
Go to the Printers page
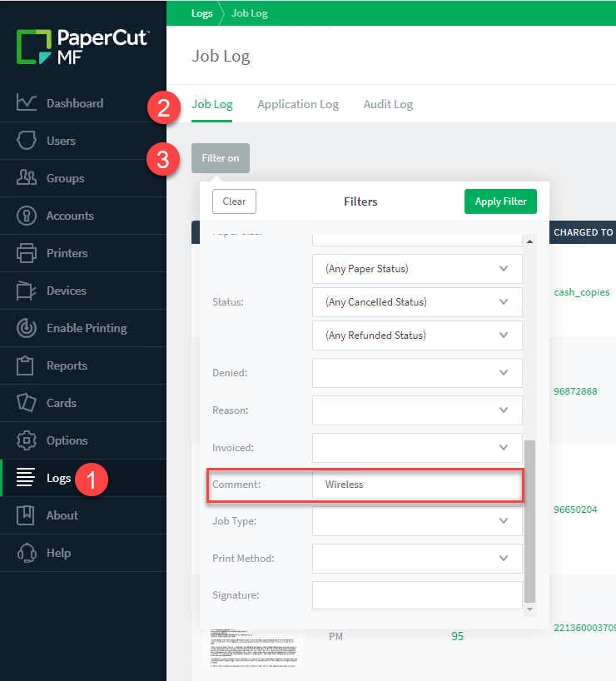[x=67, y=253]
